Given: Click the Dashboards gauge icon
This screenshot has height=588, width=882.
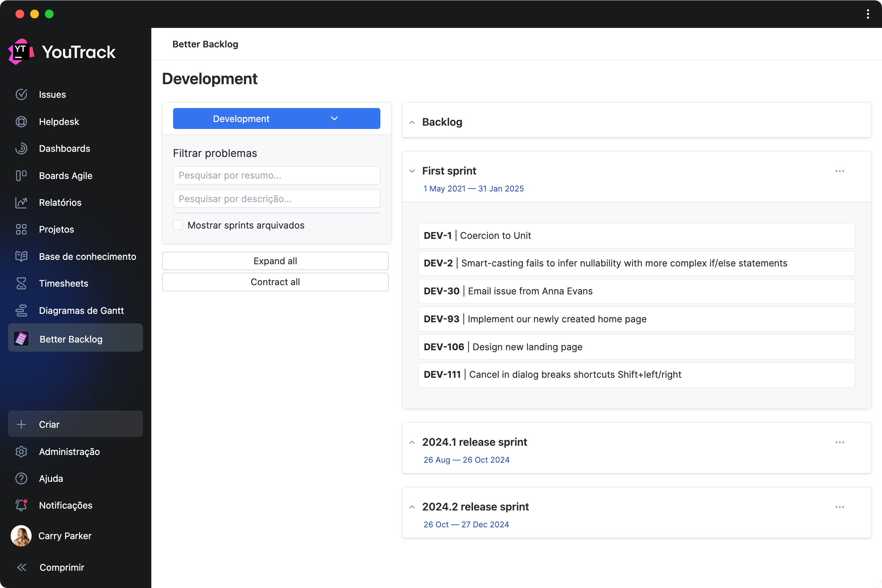Looking at the screenshot, I should (21, 148).
